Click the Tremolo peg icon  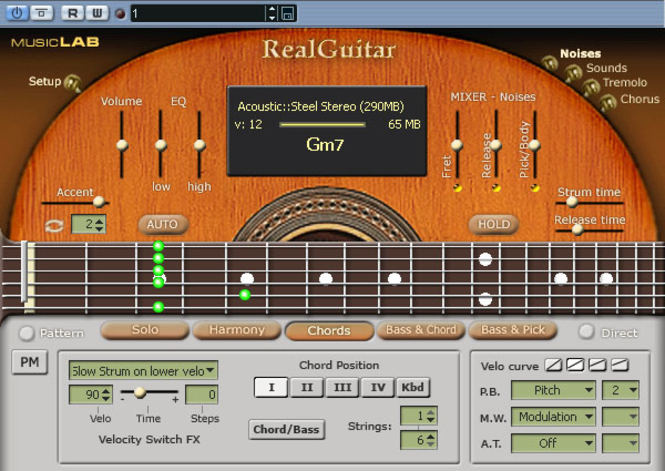pyautogui.click(x=591, y=87)
